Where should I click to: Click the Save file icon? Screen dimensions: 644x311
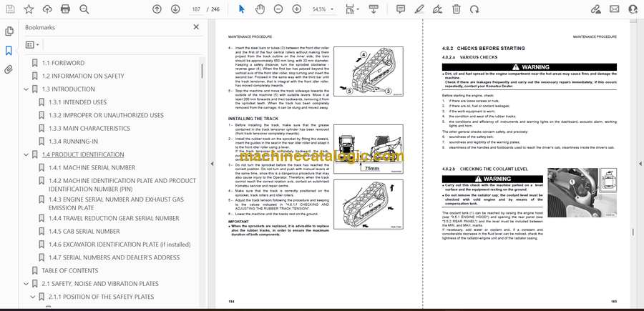[x=10, y=9]
